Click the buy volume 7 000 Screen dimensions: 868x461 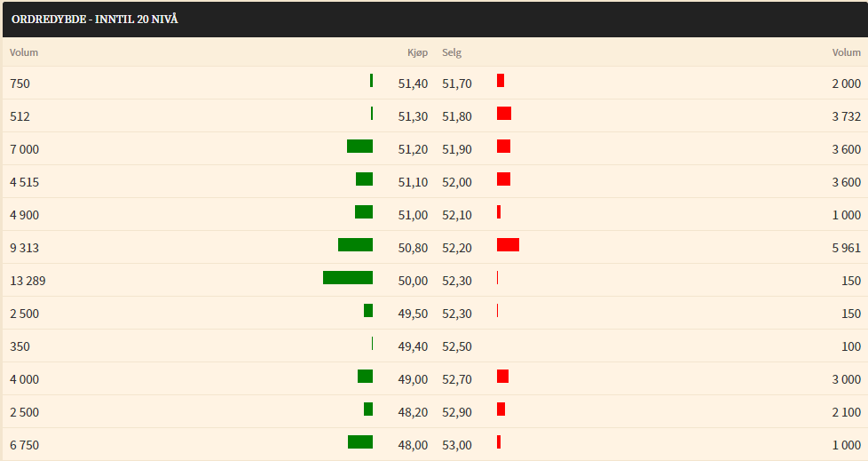click(x=24, y=149)
